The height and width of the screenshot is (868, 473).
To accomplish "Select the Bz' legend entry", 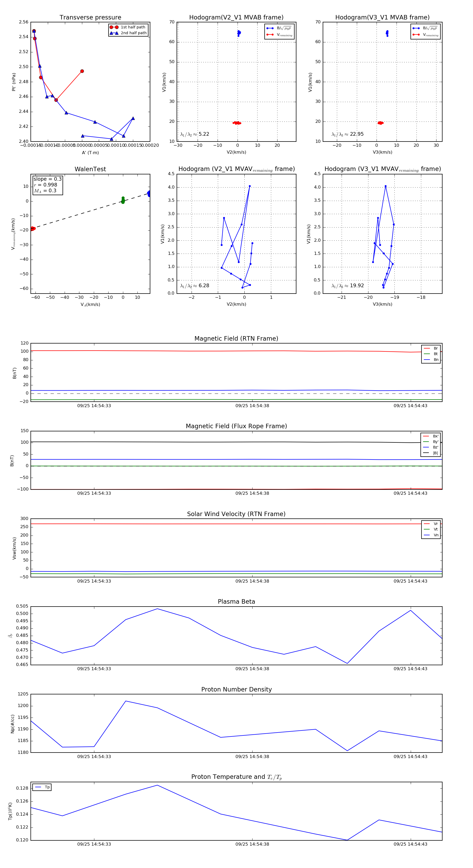I will [x=431, y=447].
